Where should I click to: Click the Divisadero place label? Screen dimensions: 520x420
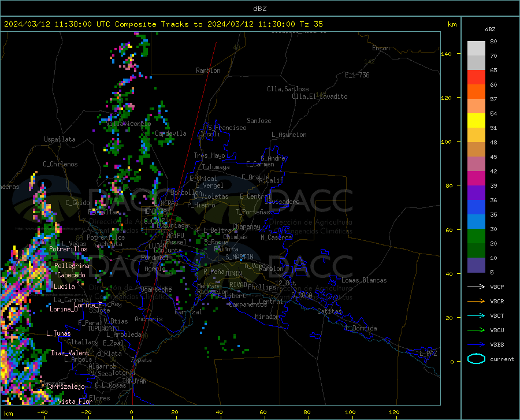pyautogui.click(x=282, y=202)
